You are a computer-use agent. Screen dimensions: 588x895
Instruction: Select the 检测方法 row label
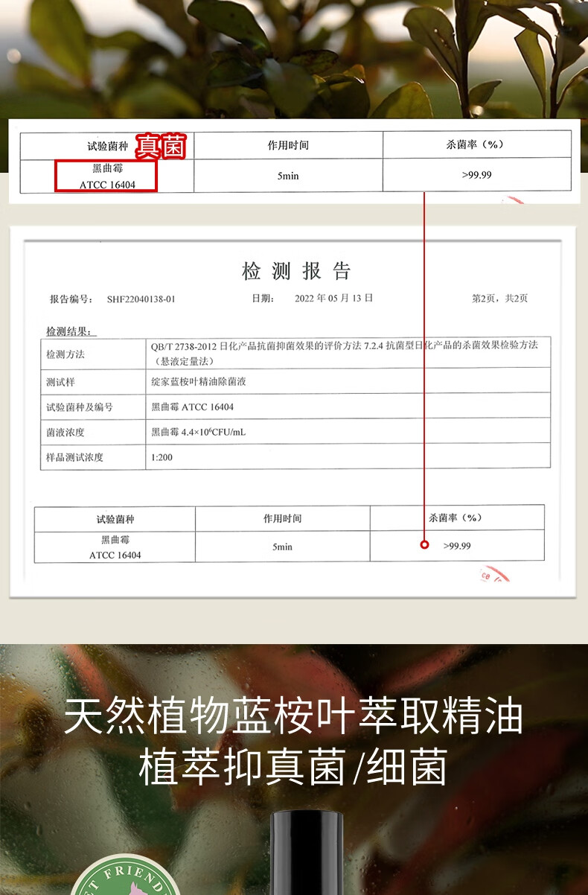[x=65, y=354]
